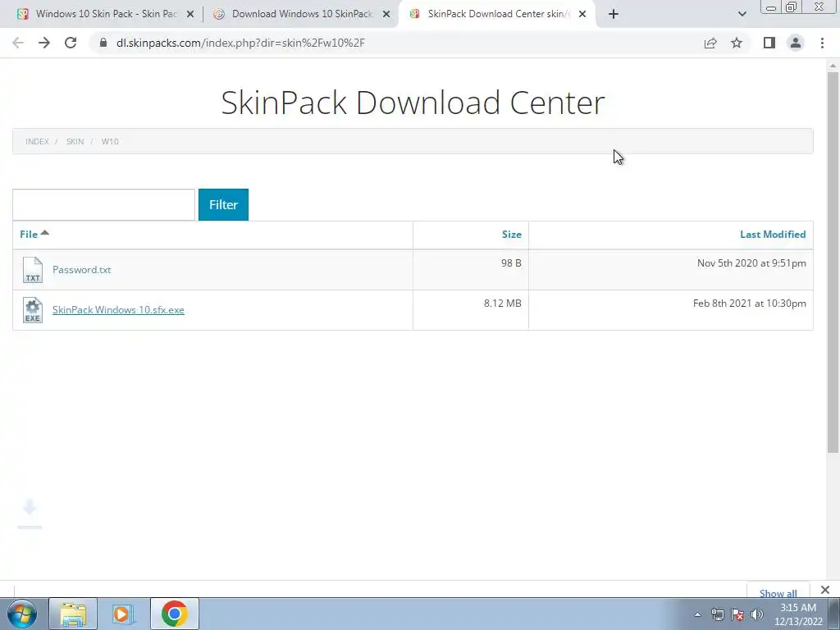Screen dimensions: 840x630
Task: Launch Windows Media Player from the taskbar
Action: coord(123,614)
